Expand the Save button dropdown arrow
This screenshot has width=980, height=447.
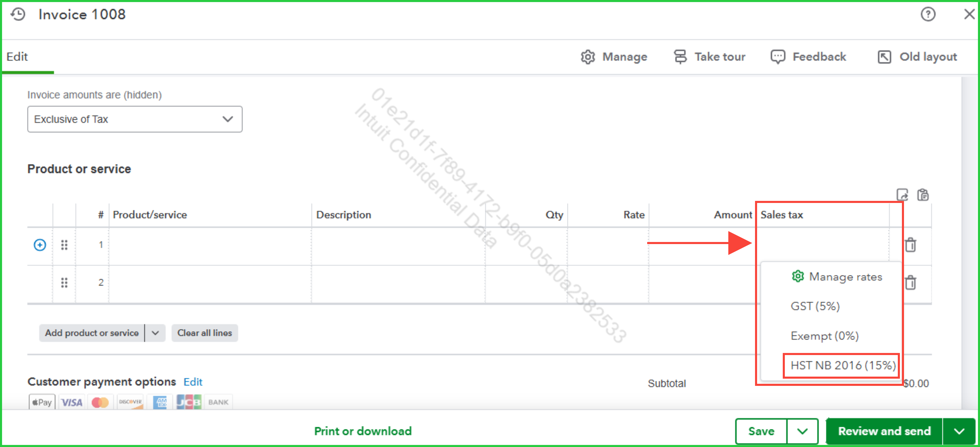coord(802,431)
